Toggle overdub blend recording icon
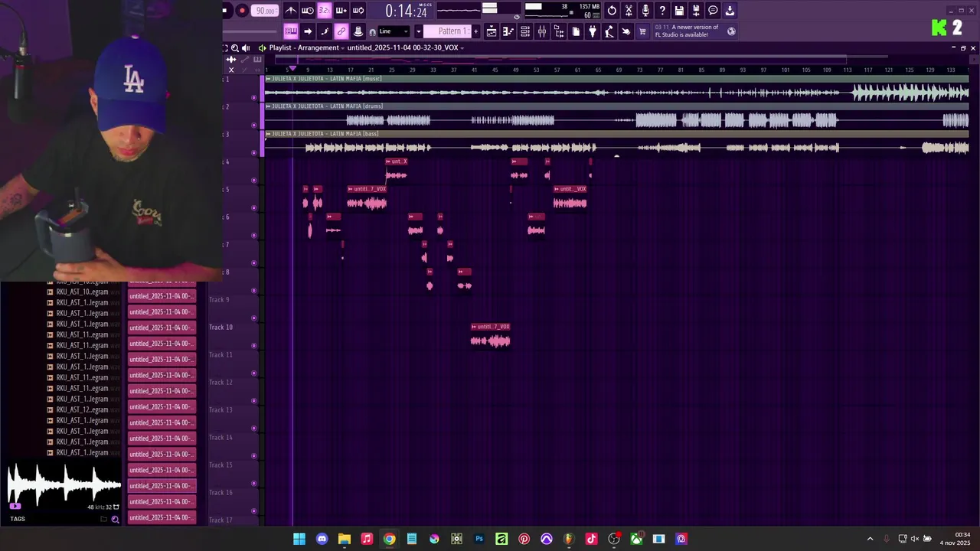This screenshot has height=551, width=980. pos(341,11)
